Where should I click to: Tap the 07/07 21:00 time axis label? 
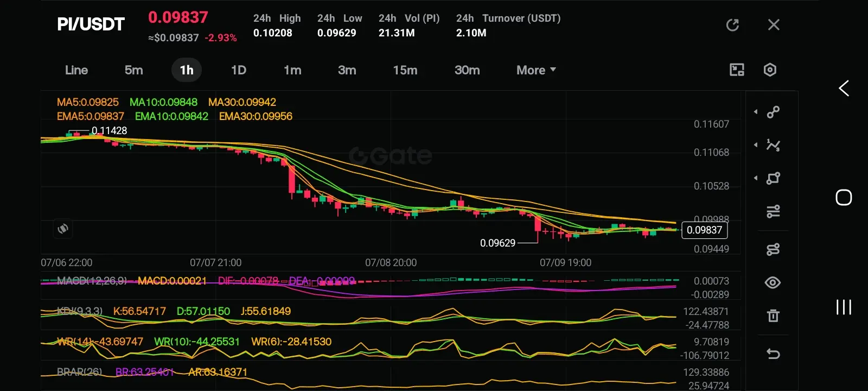(x=215, y=263)
